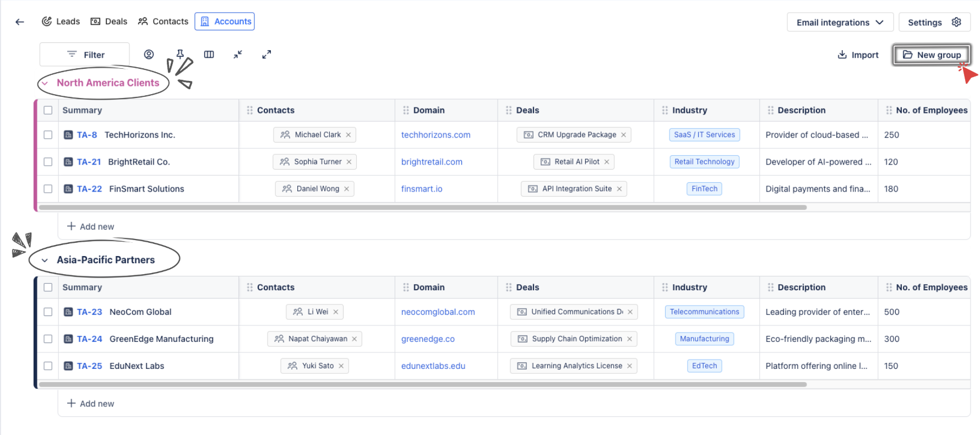The width and height of the screenshot is (980, 435).
Task: Open the column layout icon
Action: click(x=209, y=55)
